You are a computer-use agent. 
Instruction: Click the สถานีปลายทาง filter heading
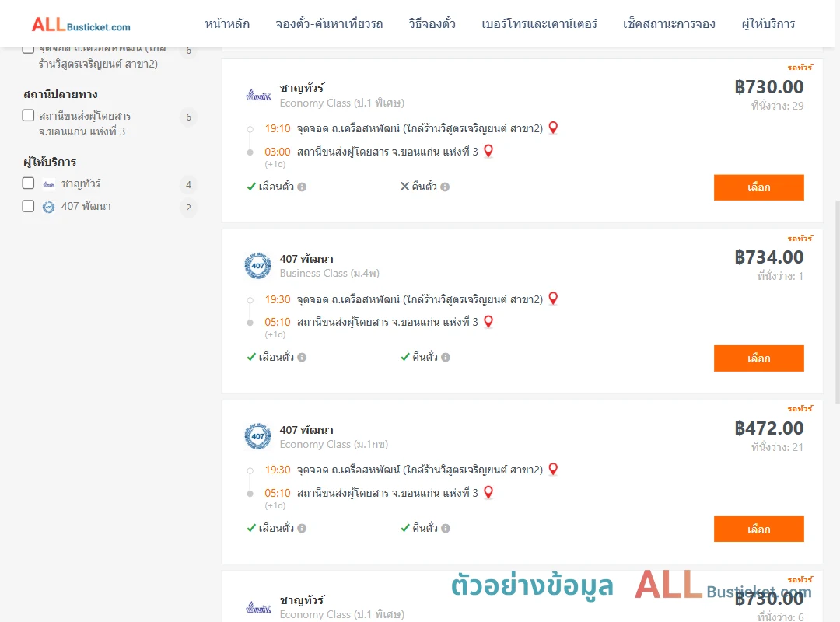[x=61, y=94]
